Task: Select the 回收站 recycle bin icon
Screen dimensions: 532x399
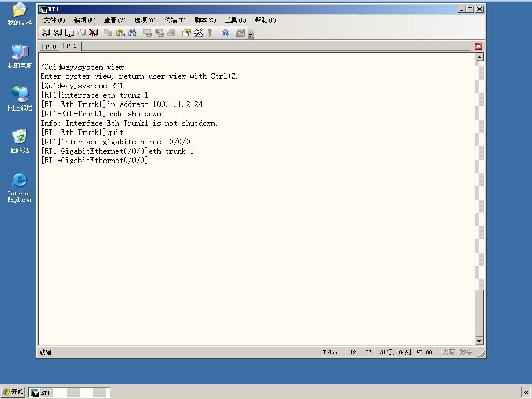Action: click(20, 141)
